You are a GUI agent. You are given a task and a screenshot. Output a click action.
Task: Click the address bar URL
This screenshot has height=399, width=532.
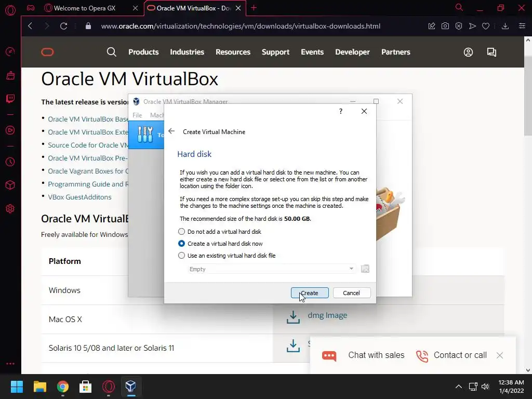click(241, 26)
